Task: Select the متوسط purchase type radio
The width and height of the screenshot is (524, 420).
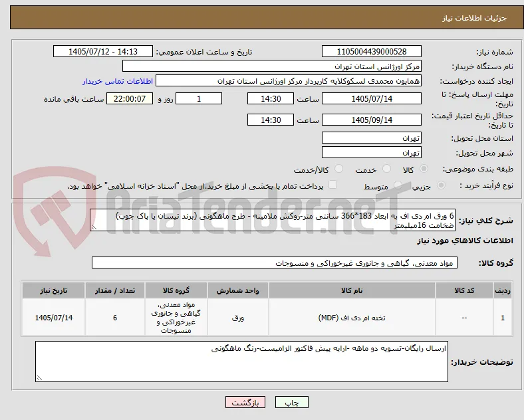Action: (x=398, y=185)
